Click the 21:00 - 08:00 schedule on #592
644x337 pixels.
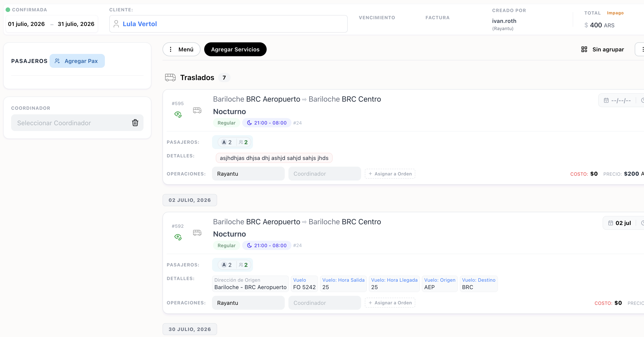(x=266, y=246)
